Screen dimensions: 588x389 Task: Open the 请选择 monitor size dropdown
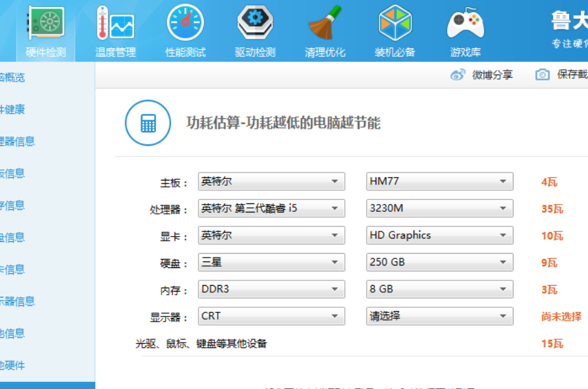(439, 316)
